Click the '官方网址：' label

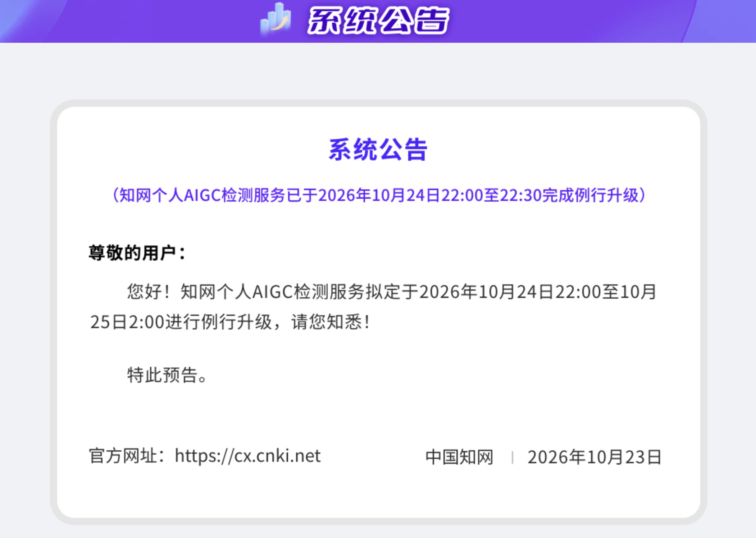[127, 456]
